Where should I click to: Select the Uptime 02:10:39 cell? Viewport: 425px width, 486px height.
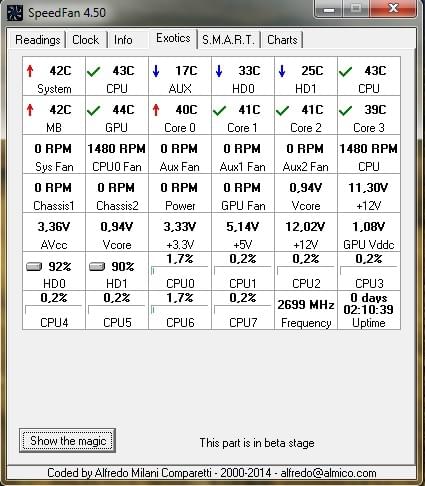[369, 310]
